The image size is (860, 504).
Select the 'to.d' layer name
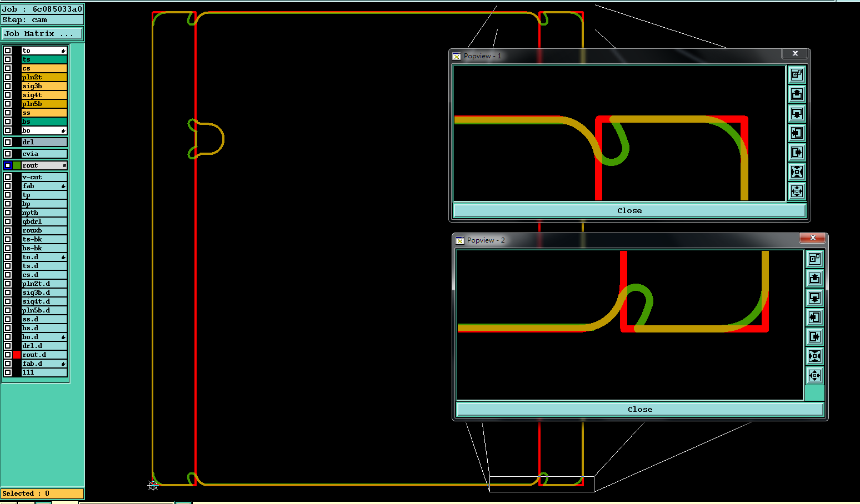coord(44,257)
